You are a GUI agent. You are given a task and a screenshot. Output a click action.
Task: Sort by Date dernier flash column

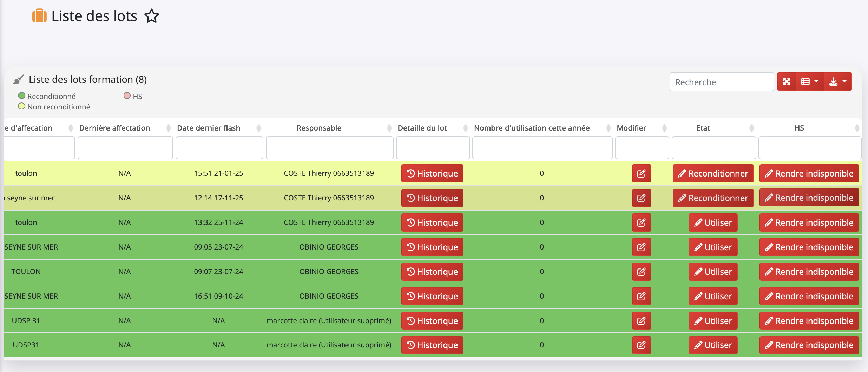point(209,128)
